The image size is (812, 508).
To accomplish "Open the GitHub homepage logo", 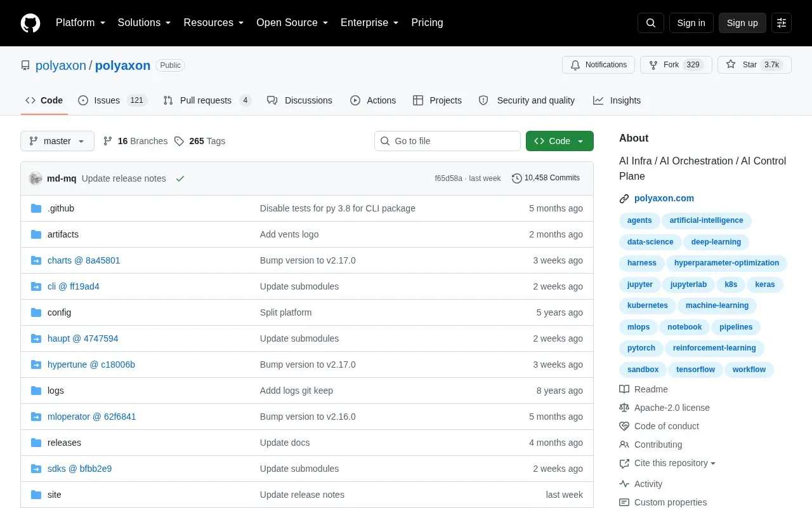I will pos(30,23).
